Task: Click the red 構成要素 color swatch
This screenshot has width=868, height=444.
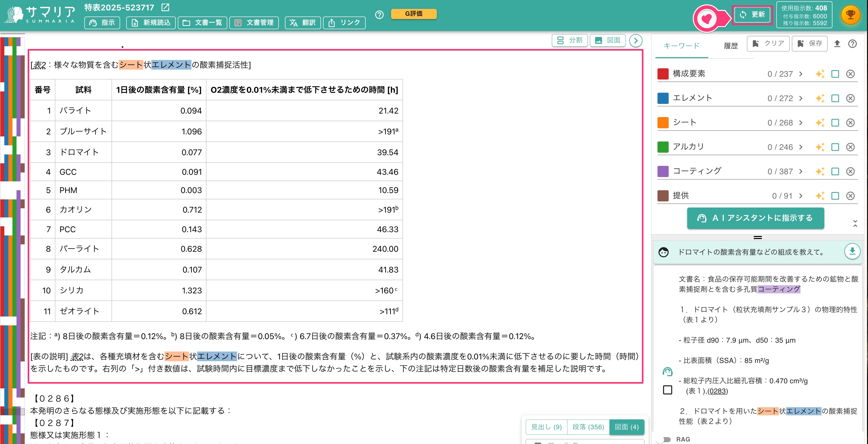Action: 663,74
